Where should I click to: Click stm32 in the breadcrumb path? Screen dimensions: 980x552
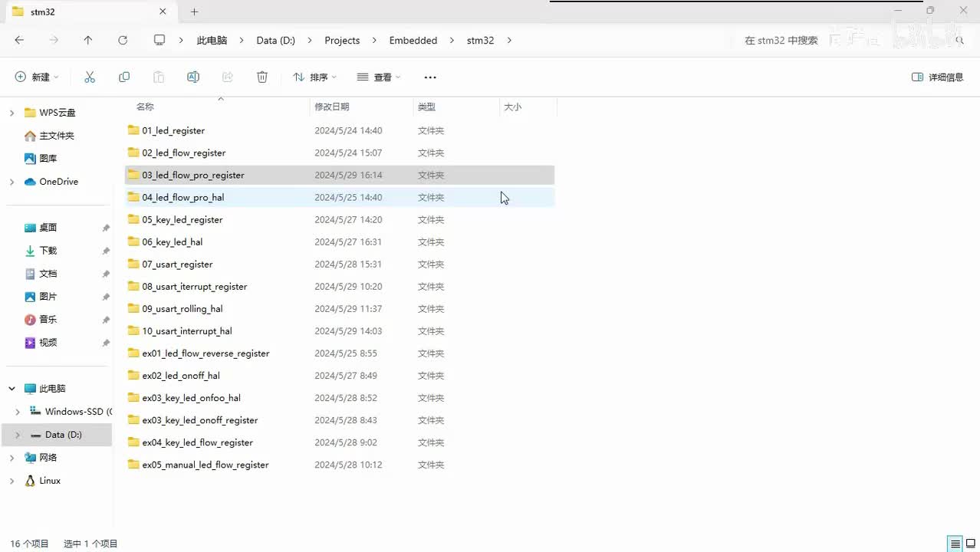[x=481, y=41]
